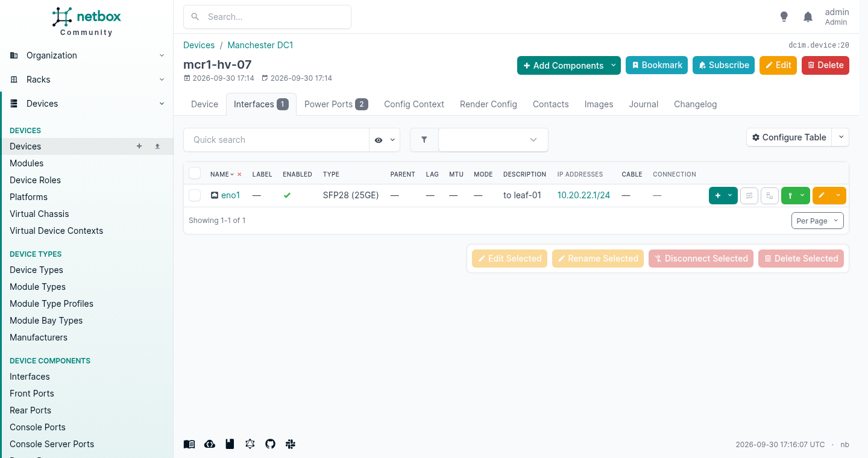Click the Quick search field
868x458 pixels.
coord(276,140)
